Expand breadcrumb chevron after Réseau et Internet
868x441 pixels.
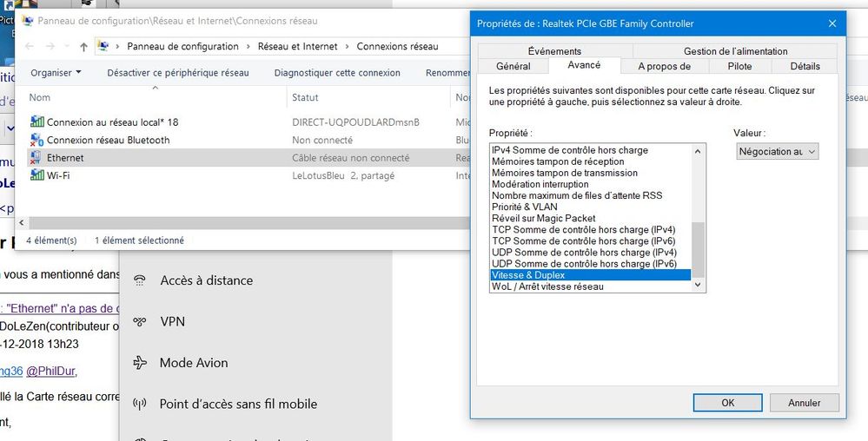[x=348, y=47]
